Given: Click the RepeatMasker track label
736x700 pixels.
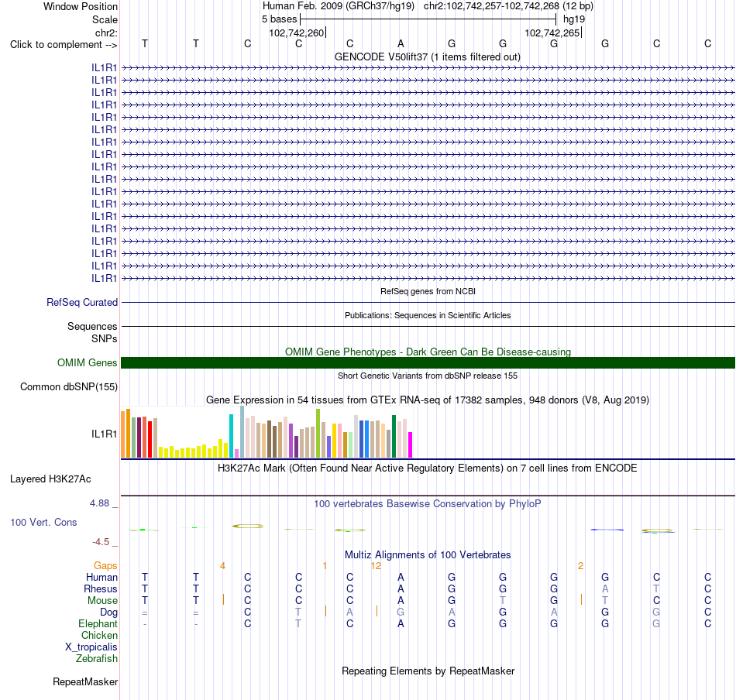Looking at the screenshot, I should [85, 681].
